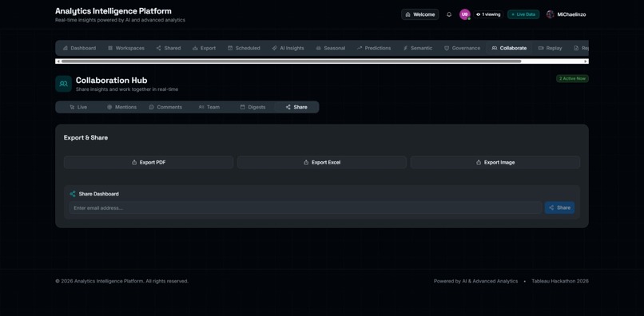Click the Digests calendar icon
The height and width of the screenshot is (316, 644).
(242, 107)
